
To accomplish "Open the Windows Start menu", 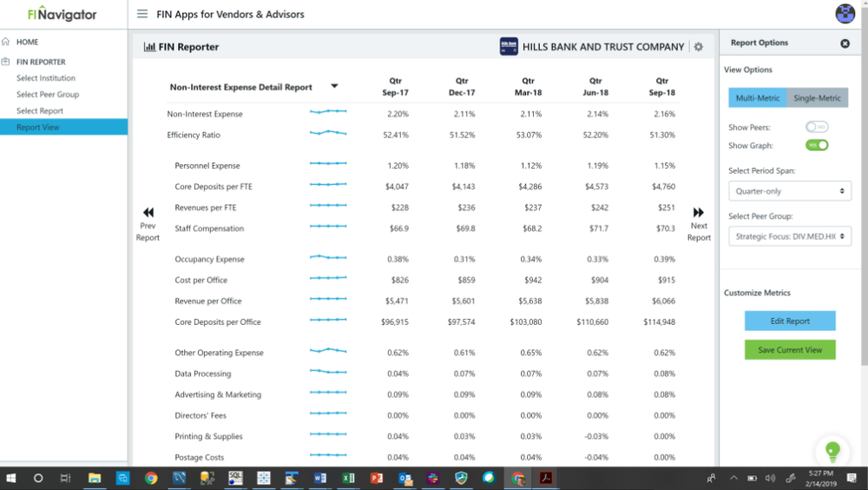I will pyautogui.click(x=10, y=478).
